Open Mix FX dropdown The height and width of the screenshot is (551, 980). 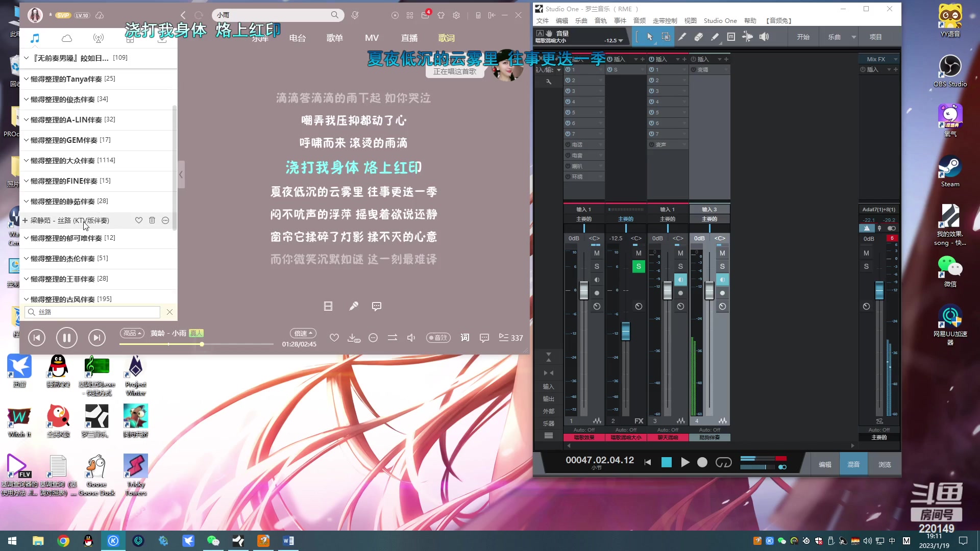click(879, 59)
